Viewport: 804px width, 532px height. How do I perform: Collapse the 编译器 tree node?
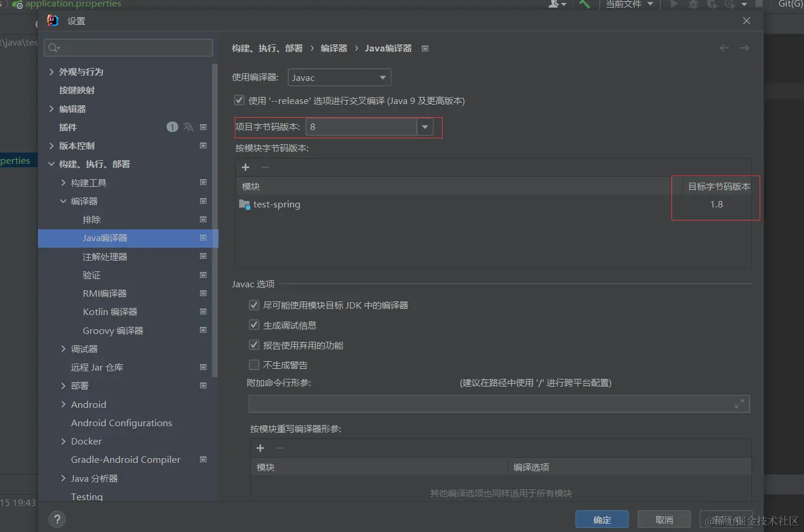[63, 201]
